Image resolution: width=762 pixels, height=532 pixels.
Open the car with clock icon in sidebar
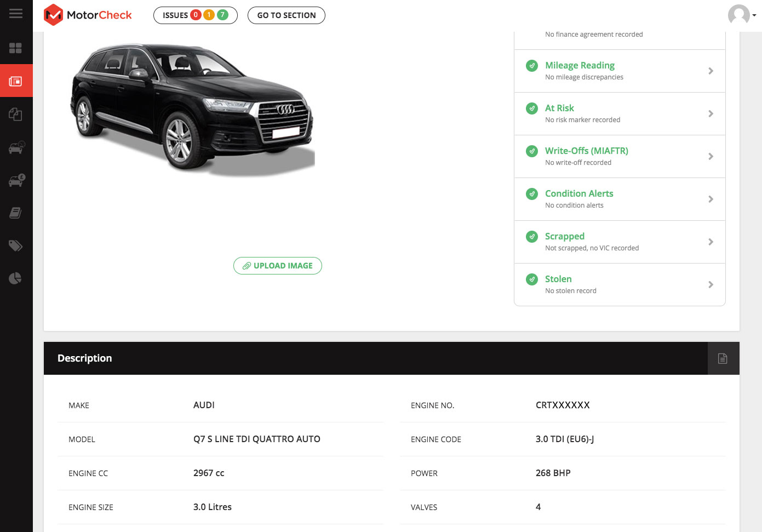[16, 147]
